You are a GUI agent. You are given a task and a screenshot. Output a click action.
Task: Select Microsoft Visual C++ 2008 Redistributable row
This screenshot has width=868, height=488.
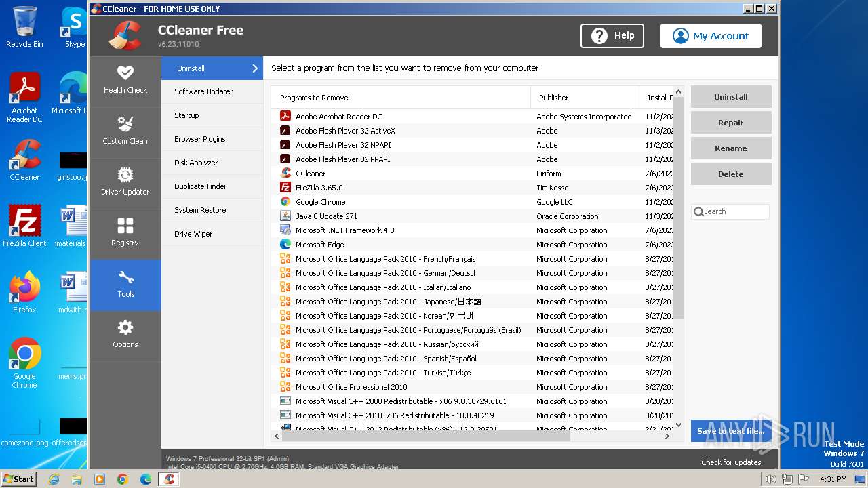coord(472,401)
